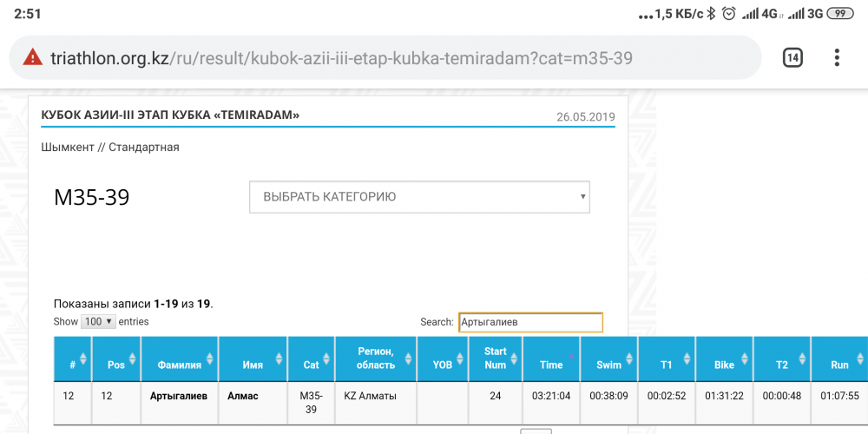Tap the insecure site warning triangle icon
868x434 pixels.
[32, 58]
